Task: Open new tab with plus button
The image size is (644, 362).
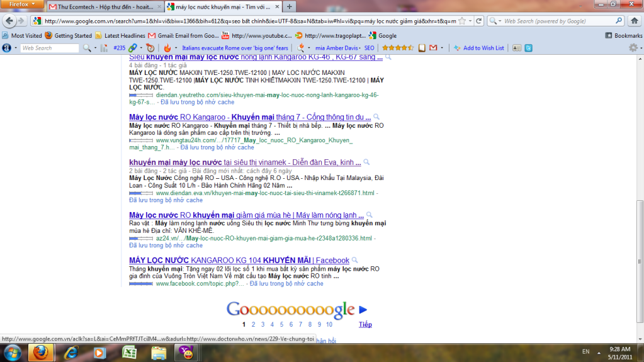Action: (289, 6)
